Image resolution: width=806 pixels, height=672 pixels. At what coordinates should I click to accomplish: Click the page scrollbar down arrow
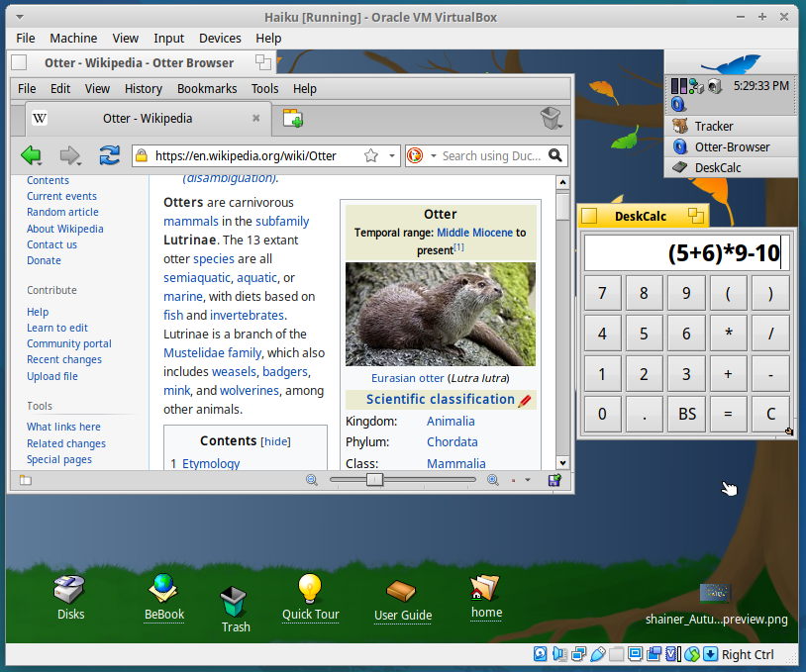point(562,462)
